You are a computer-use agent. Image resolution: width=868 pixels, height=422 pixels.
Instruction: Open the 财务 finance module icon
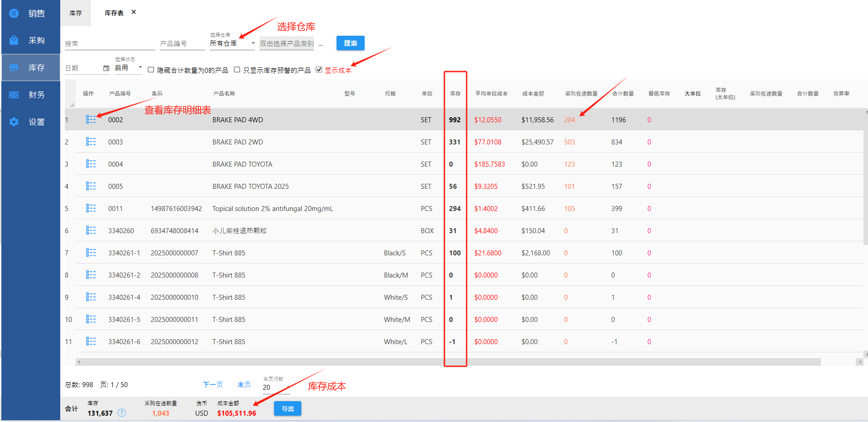[x=14, y=95]
